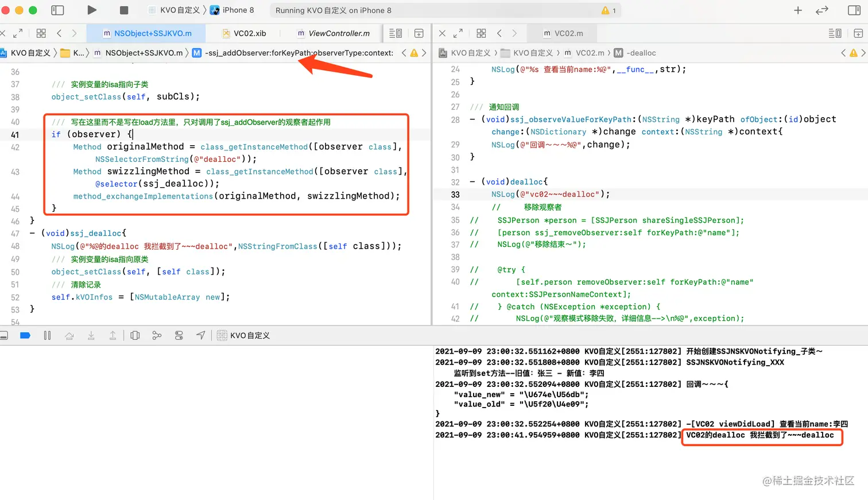Choose the iPhone 8 run destination

click(x=232, y=10)
